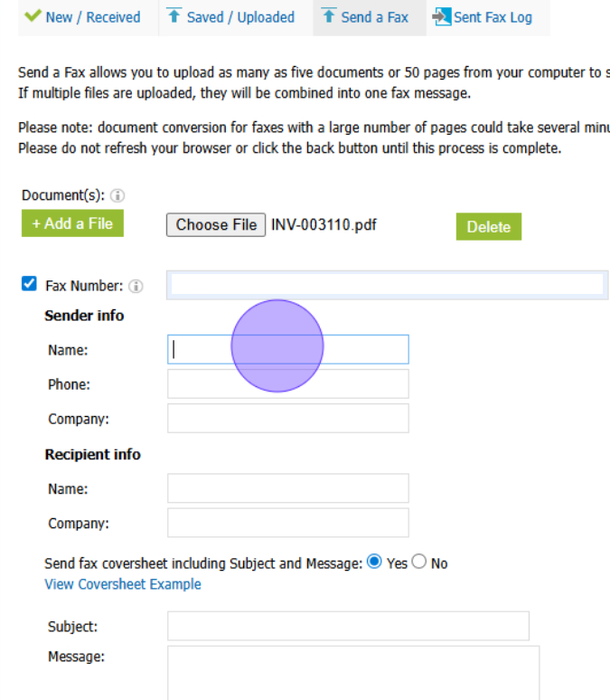Click into the Fax Number input field
The image size is (610, 700).
387,285
